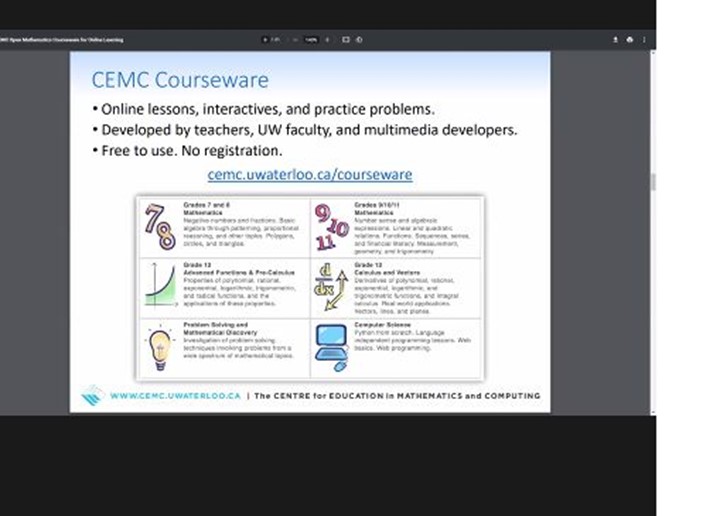Rotate the PDF page counterclockwise
The width and height of the screenshot is (720, 516).
(359, 40)
